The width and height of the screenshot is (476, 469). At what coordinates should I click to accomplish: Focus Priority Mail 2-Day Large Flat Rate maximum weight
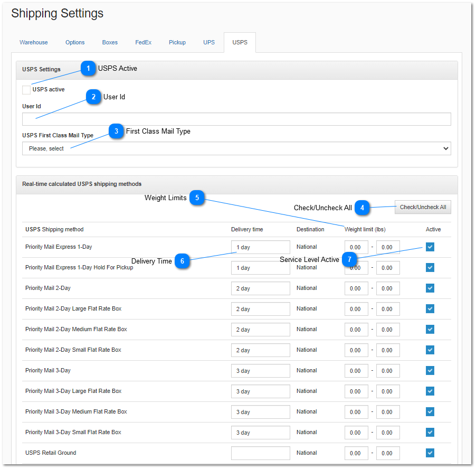(388, 309)
